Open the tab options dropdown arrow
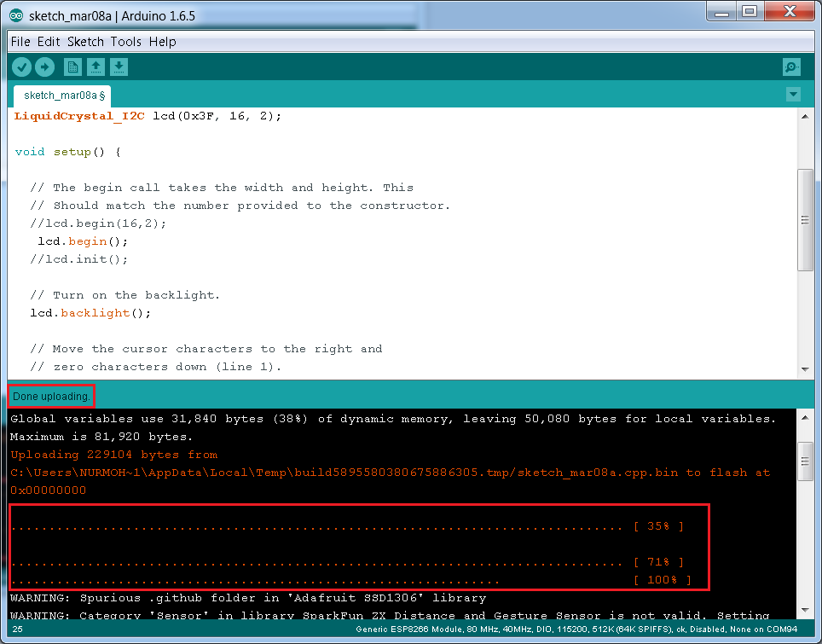This screenshot has width=822, height=644. click(793, 94)
